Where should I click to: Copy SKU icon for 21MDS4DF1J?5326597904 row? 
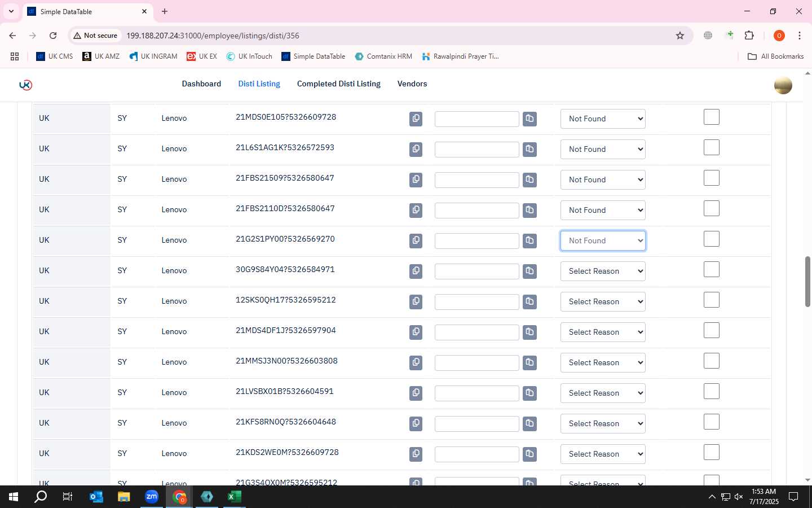click(416, 332)
